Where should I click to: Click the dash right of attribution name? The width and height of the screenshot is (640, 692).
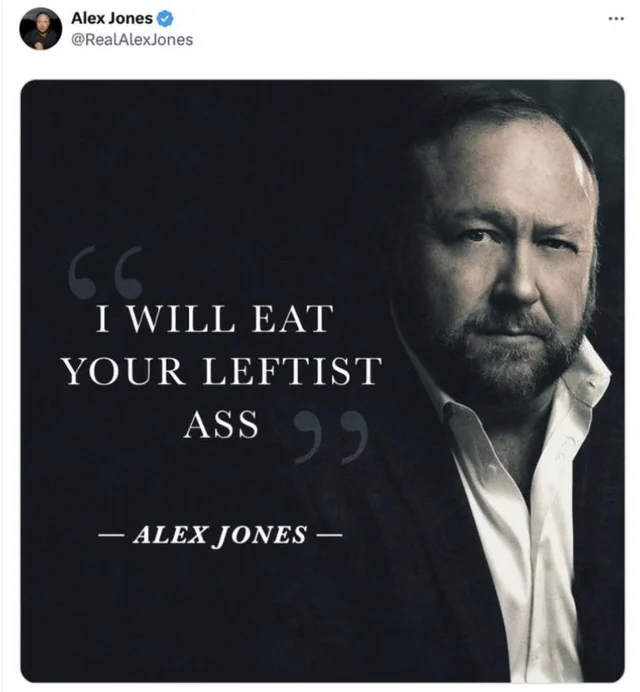[329, 535]
